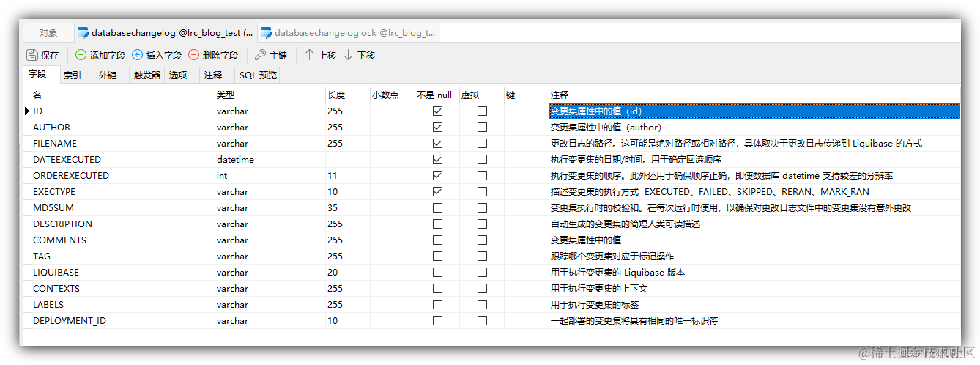Select the DEPLOYMENT_ID field name cell
This screenshot has height=365, width=980.
pyautogui.click(x=122, y=321)
